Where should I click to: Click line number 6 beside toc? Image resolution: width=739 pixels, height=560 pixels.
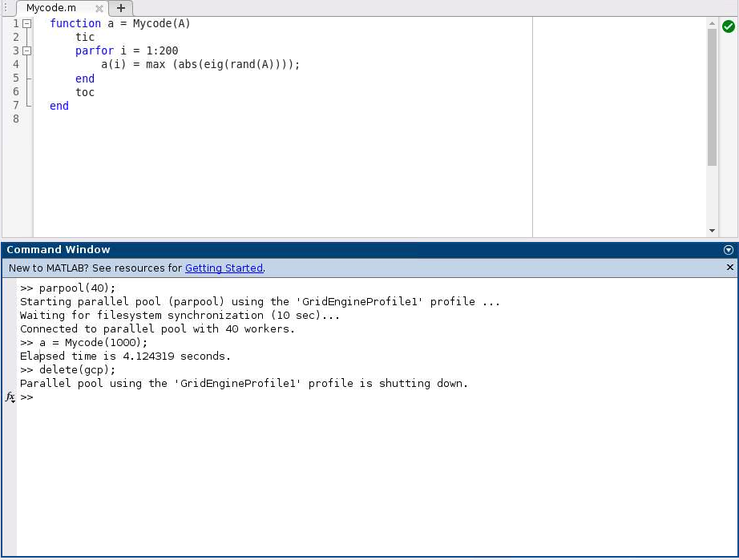pyautogui.click(x=16, y=91)
